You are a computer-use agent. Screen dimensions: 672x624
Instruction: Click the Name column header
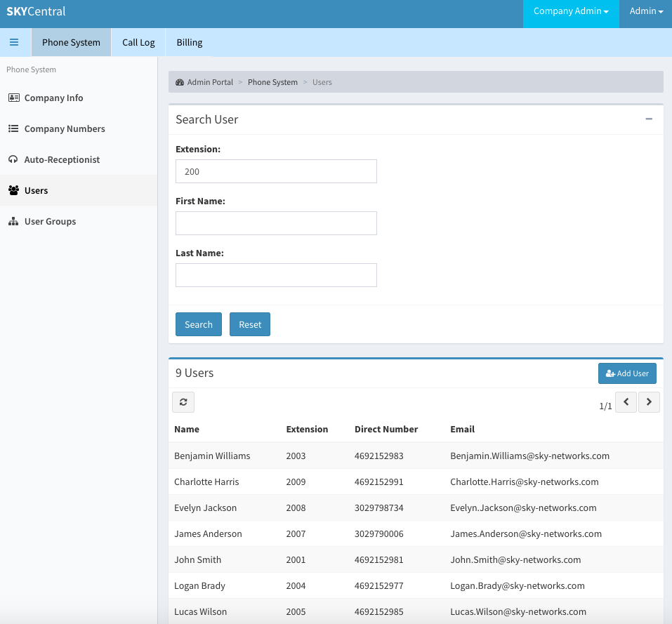(x=186, y=429)
